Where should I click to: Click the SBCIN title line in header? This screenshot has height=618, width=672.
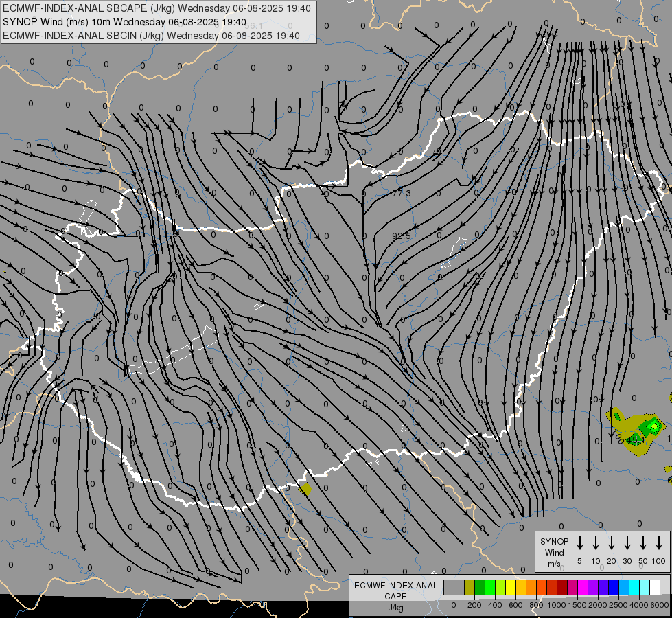(151, 36)
